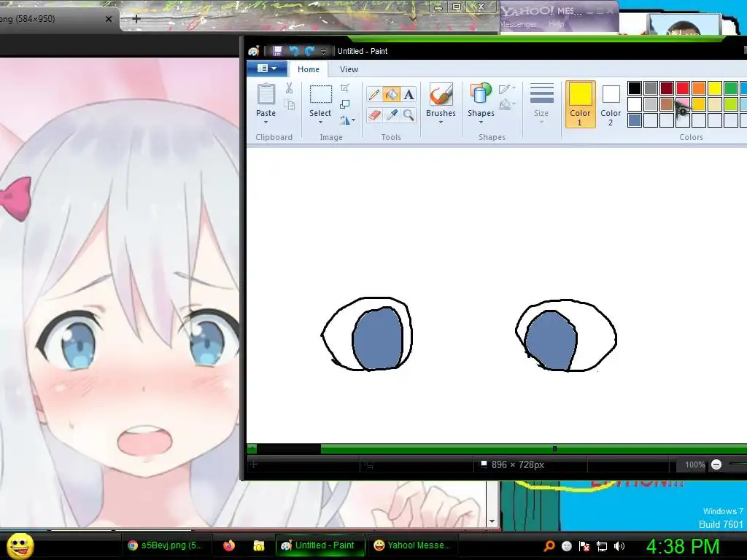This screenshot has width=747, height=560.
Task: Expand the Paste options arrow
Action: (266, 122)
